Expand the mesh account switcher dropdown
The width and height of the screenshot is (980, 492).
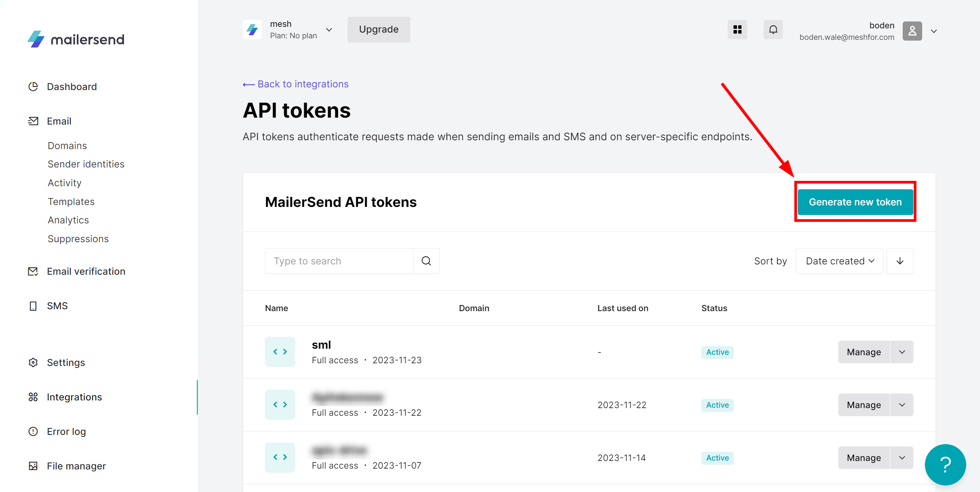(329, 30)
